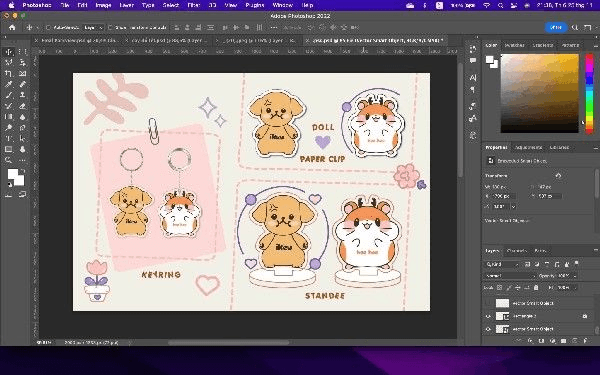Select the Spot Healing Brush tool
The image size is (600, 375).
tap(23, 84)
